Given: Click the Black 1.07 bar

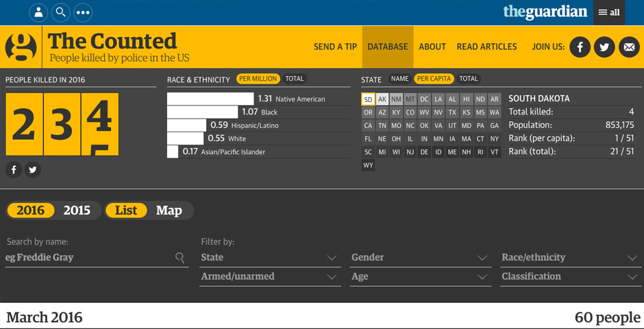Looking at the screenshot, I should (203, 112).
